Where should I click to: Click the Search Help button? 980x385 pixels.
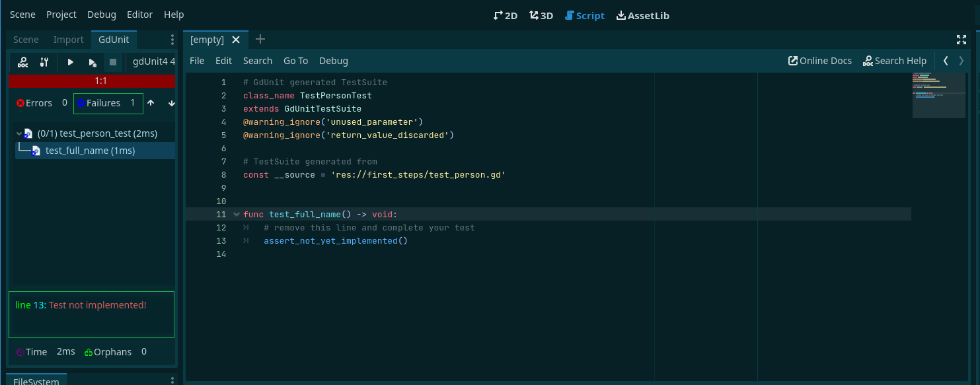[895, 60]
